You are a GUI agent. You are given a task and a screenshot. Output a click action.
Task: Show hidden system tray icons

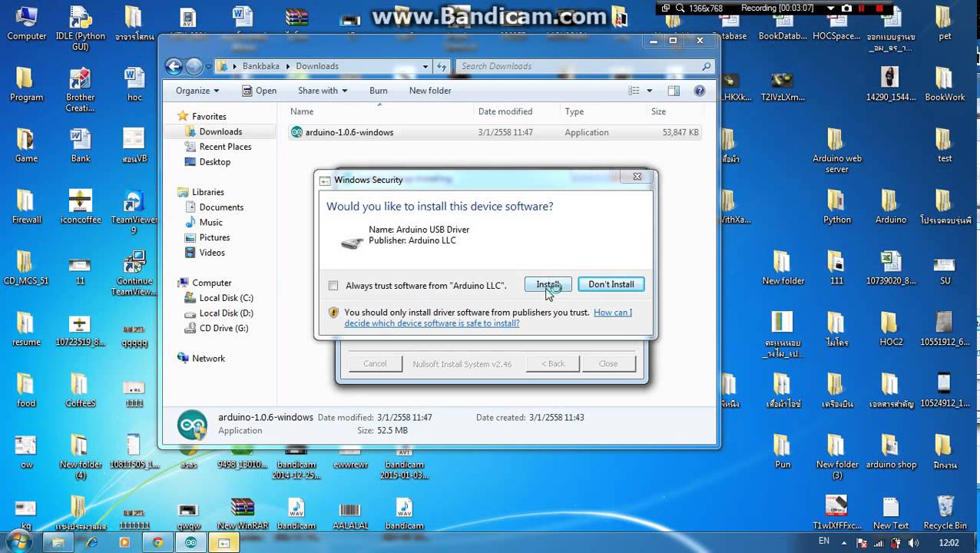[x=846, y=542]
